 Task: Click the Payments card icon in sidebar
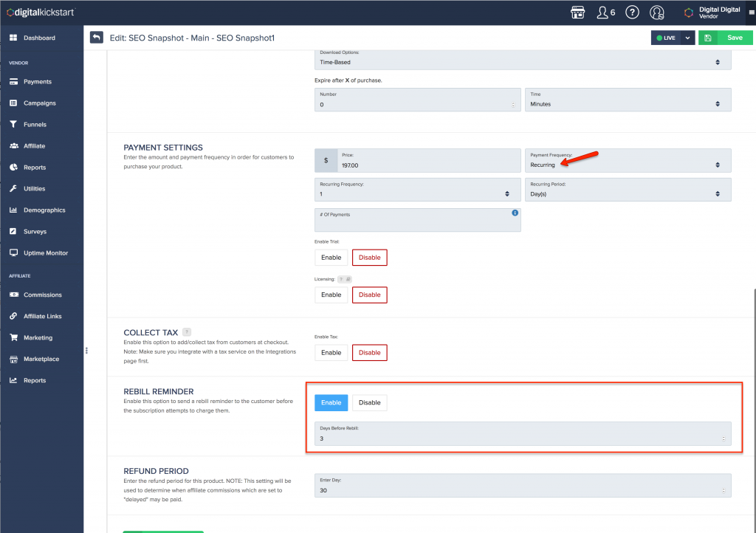tap(13, 81)
